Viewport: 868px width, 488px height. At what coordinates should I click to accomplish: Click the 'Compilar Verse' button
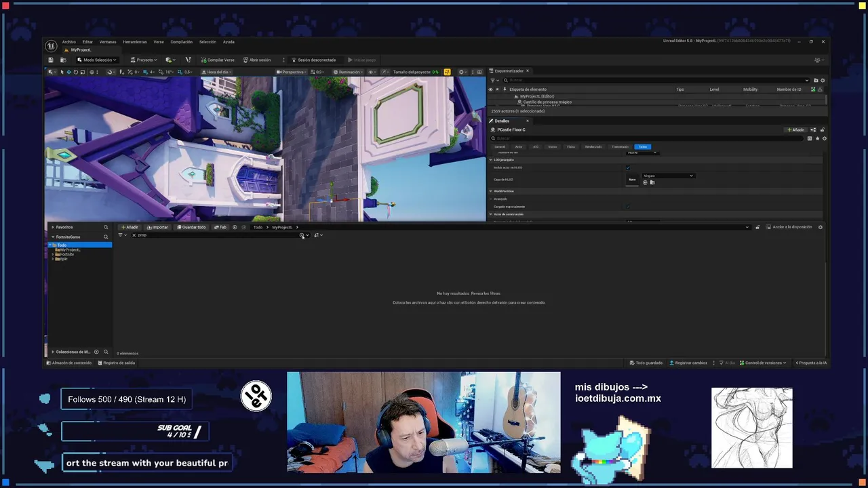[x=218, y=60]
